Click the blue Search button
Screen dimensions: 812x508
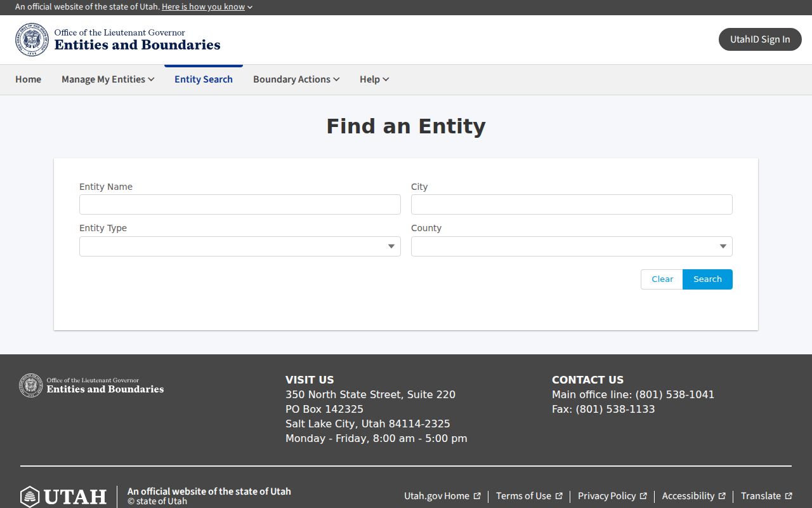tap(707, 279)
